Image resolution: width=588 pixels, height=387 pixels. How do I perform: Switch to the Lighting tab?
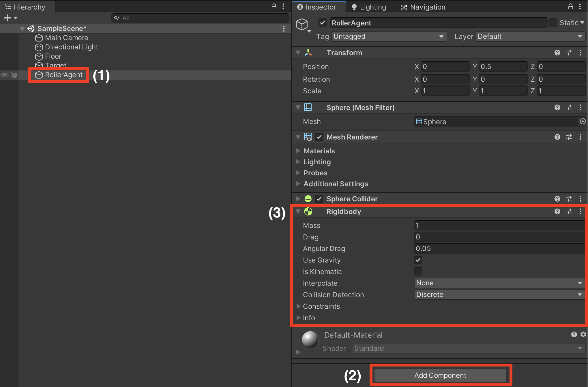(369, 7)
